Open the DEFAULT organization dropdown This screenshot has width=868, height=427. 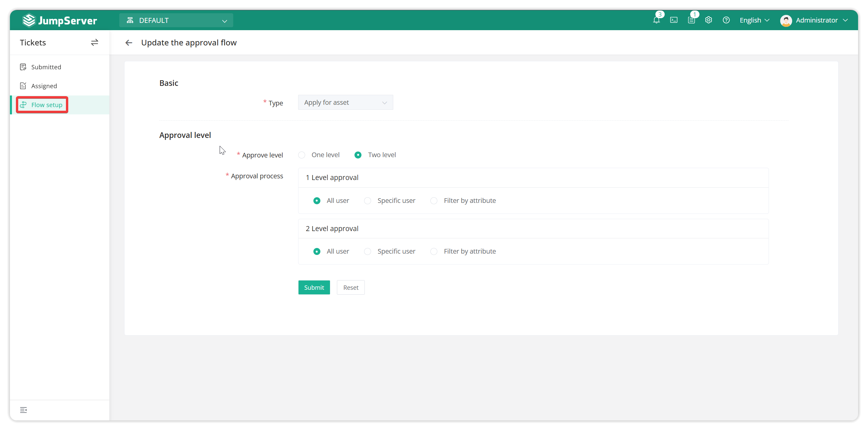click(x=176, y=20)
